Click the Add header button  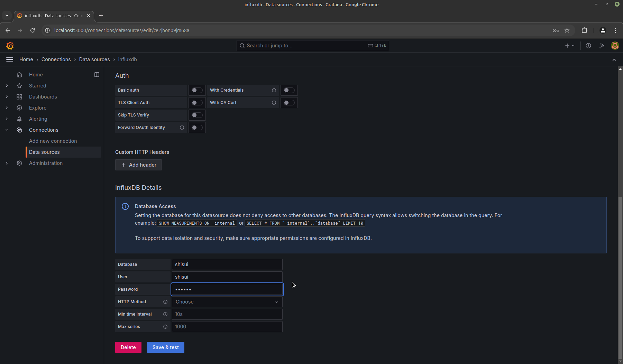coord(138,165)
